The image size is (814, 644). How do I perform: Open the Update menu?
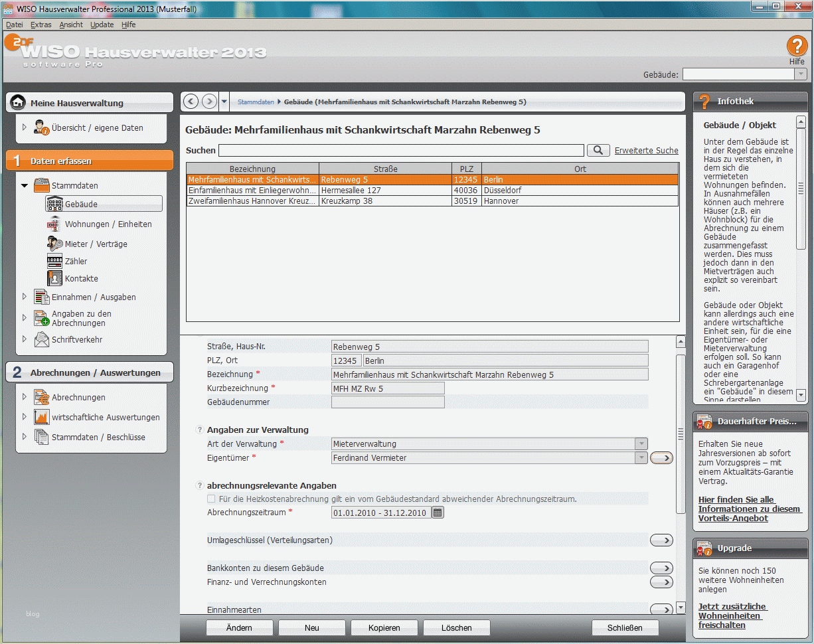pos(102,25)
